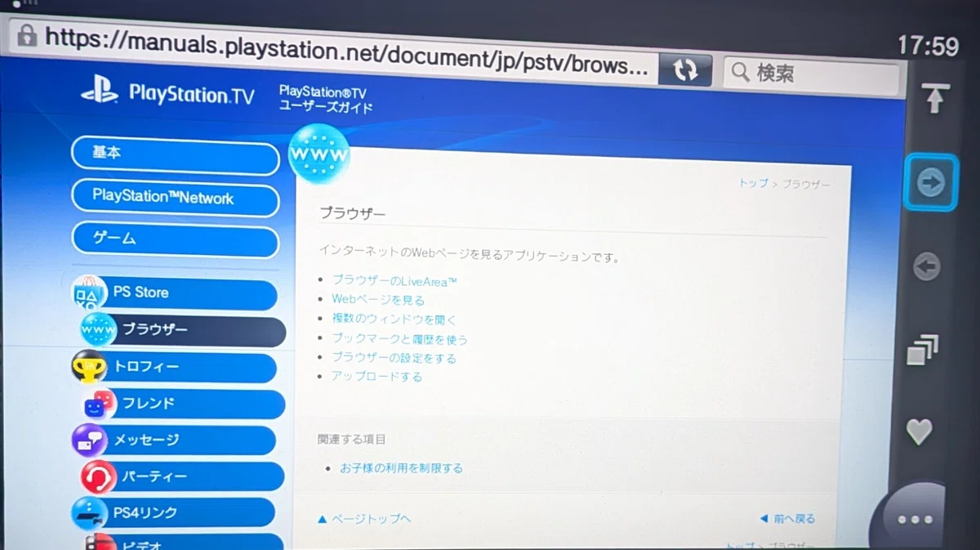Click the トップ breadcrumb link
Image resolution: width=980 pixels, height=550 pixels.
click(753, 184)
